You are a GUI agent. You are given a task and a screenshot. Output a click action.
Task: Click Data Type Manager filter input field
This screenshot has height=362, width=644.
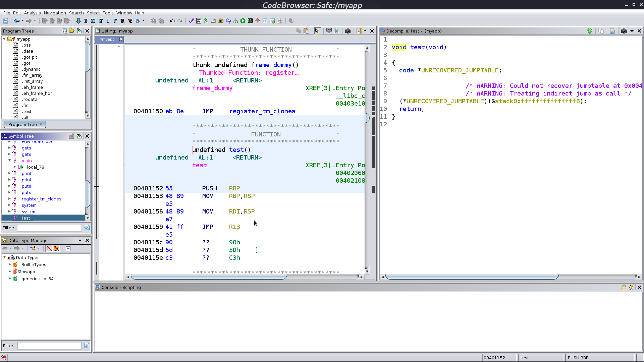pyautogui.click(x=49, y=346)
